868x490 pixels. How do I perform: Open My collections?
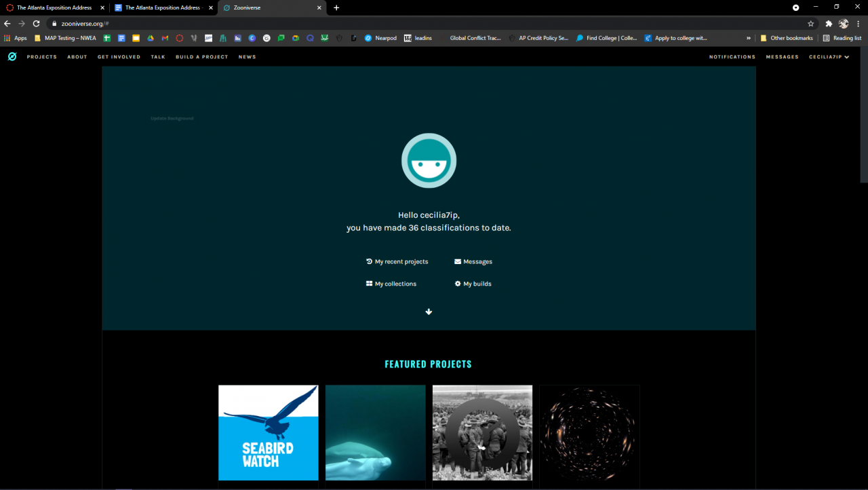pos(391,284)
